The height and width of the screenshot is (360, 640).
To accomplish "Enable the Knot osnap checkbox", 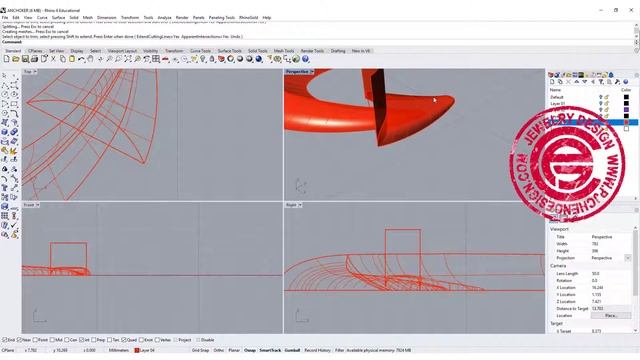I will [x=141, y=340].
